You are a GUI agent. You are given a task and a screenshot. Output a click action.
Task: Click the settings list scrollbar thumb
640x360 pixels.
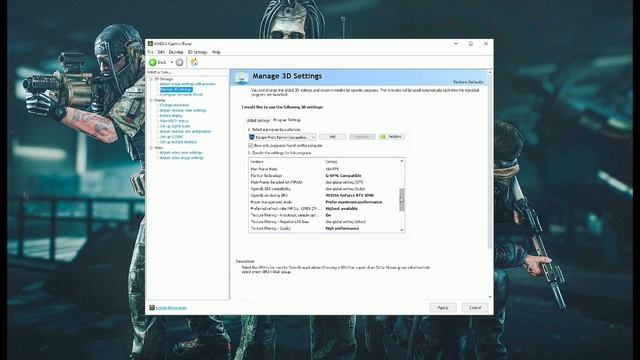tap(402, 200)
